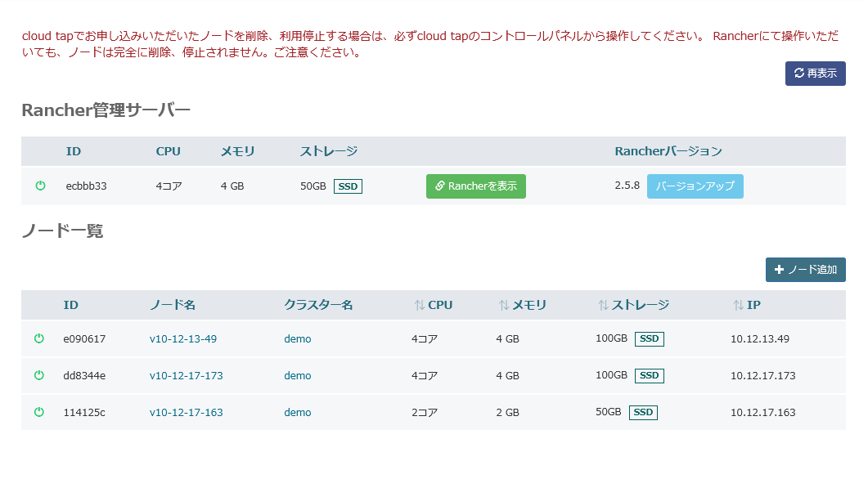
Task: Click 4 GB memory value for node dd8344e
Action: point(507,376)
